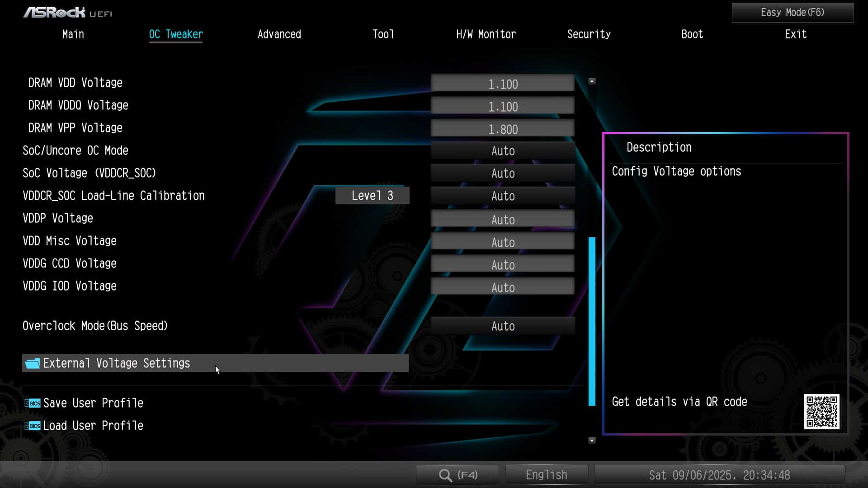Click the VDDP Voltage Auto field
Screen dimensions: 868x488
pos(502,220)
